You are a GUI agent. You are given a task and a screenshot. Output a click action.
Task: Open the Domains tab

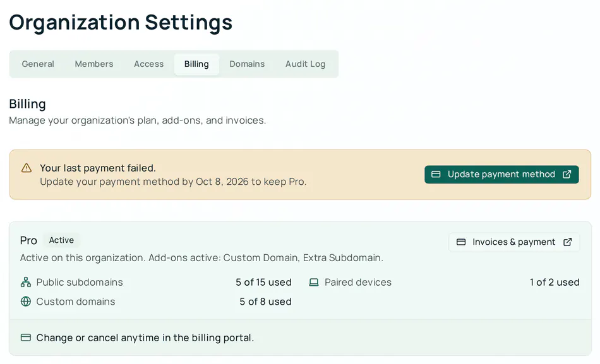pos(247,64)
